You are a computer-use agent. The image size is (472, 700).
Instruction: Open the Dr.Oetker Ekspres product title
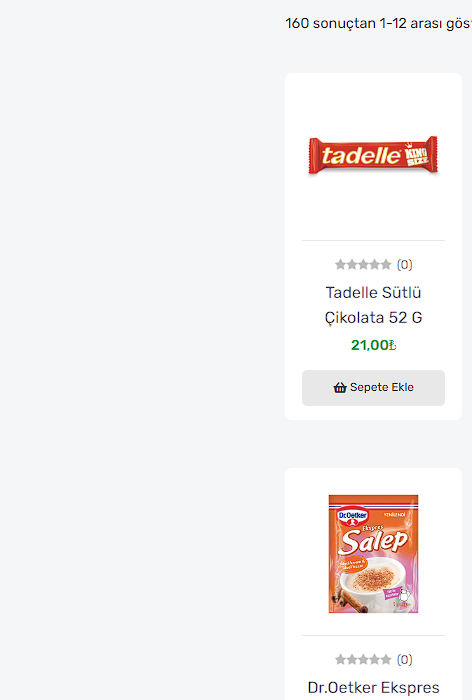coord(373,688)
